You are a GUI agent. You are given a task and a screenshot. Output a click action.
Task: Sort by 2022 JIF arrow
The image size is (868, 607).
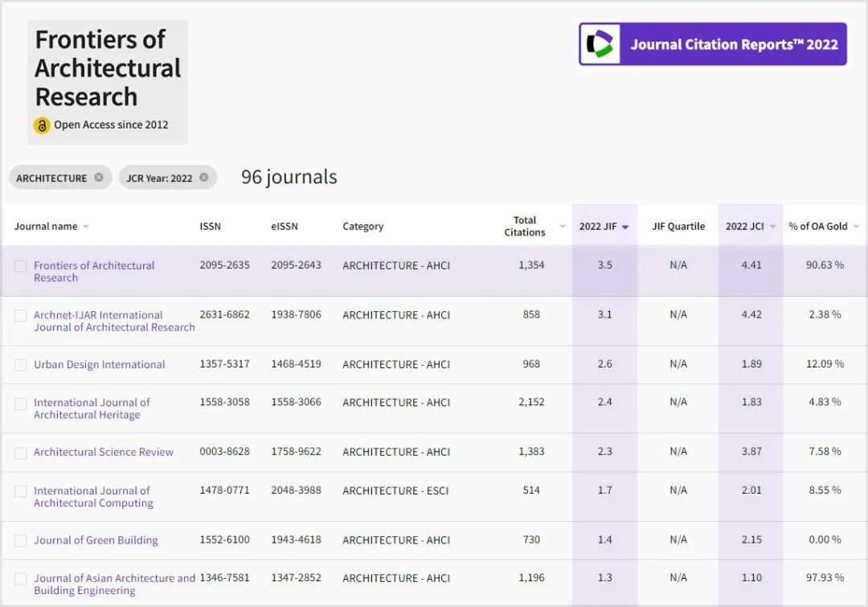pyautogui.click(x=625, y=227)
